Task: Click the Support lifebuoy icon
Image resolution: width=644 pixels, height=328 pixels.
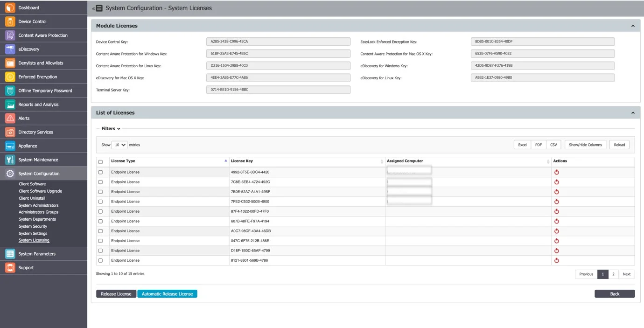Action: click(x=10, y=268)
